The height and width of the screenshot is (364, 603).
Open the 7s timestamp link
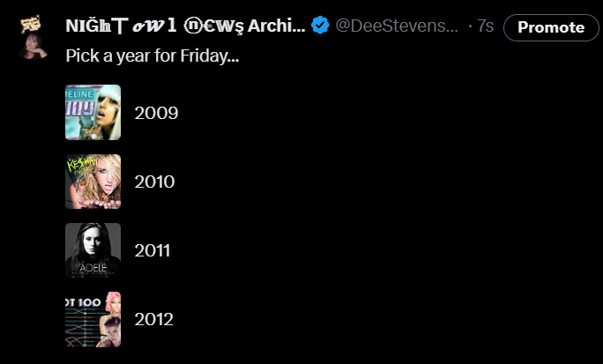click(486, 26)
